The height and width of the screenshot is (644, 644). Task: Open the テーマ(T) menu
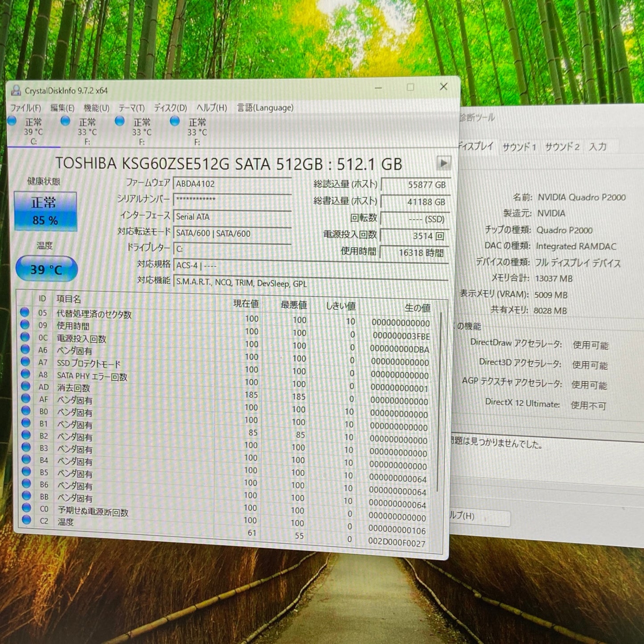[131, 107]
